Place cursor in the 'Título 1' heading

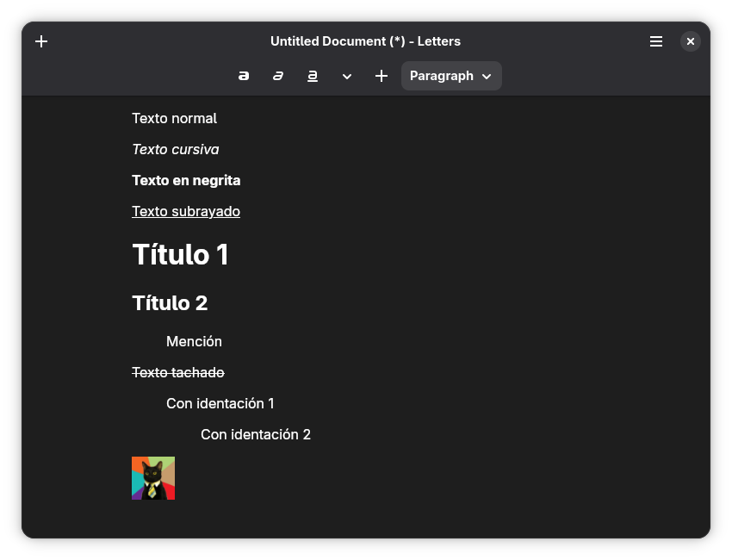(180, 255)
